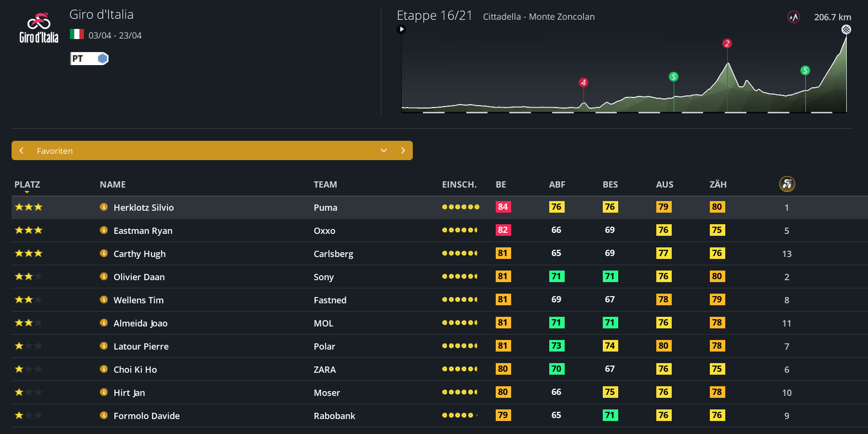Image resolution: width=868 pixels, height=434 pixels.
Task: Sort by the rider ranking icon column
Action: (787, 184)
